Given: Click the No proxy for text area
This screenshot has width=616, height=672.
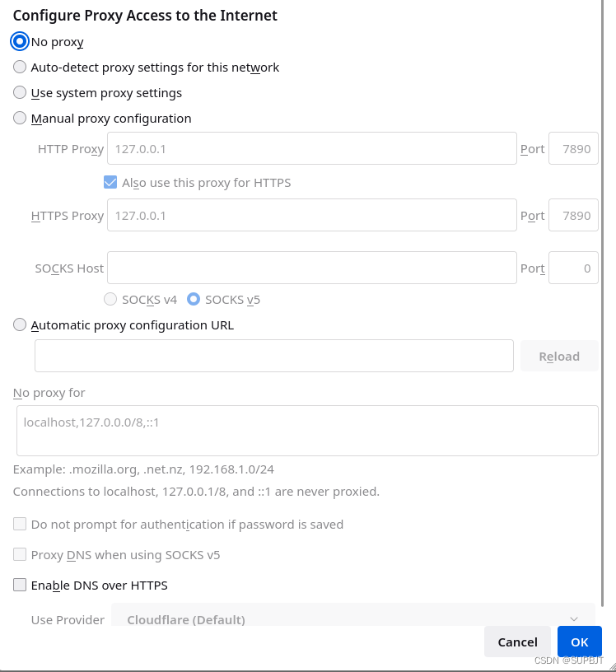Looking at the screenshot, I should click(306, 431).
